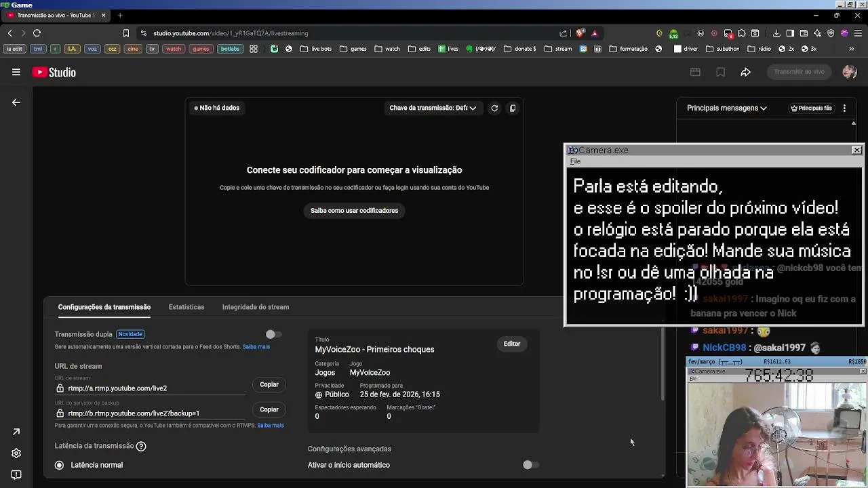Switch to Configurações da transmissão tab
Image resolution: width=868 pixels, height=488 pixels.
tap(104, 307)
